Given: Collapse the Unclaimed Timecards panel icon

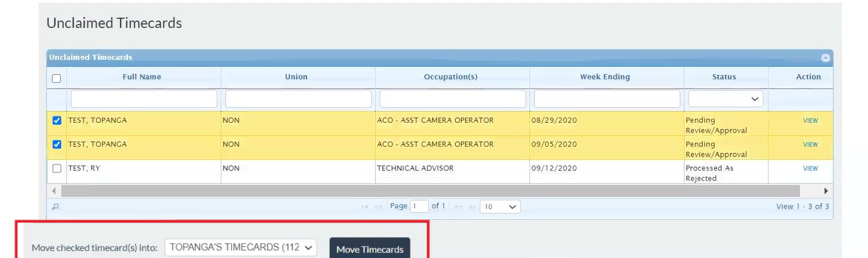Looking at the screenshot, I should click(x=825, y=58).
